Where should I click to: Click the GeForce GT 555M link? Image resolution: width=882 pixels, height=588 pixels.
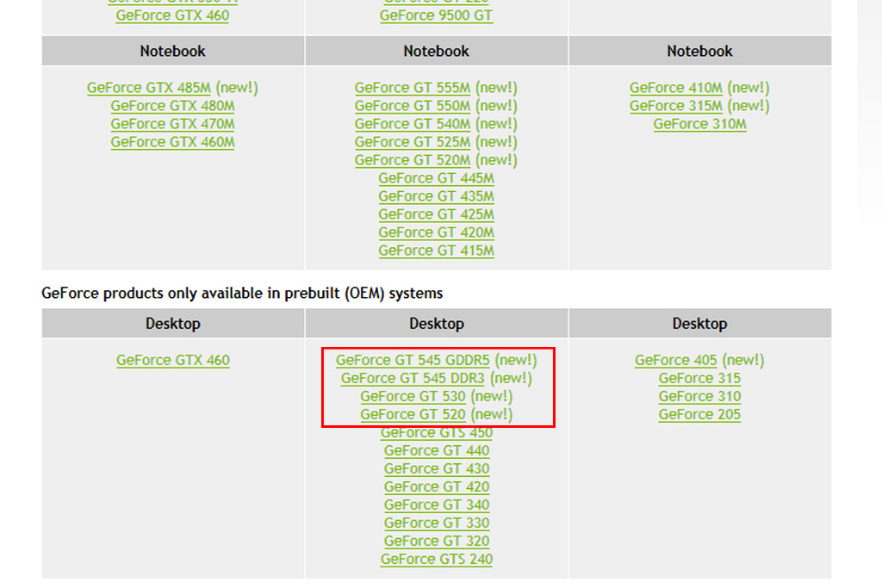coord(413,89)
